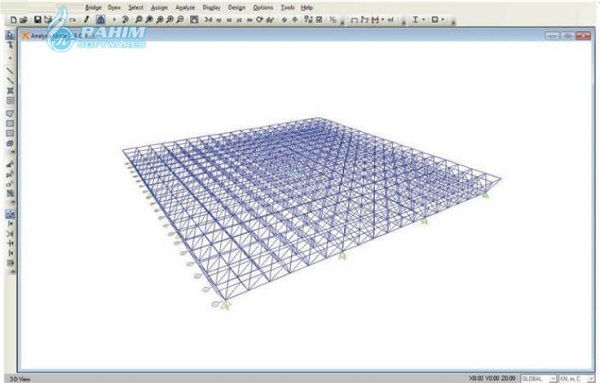
Task: Move down in list with down arrow
Action: pyautogui.click(x=295, y=20)
